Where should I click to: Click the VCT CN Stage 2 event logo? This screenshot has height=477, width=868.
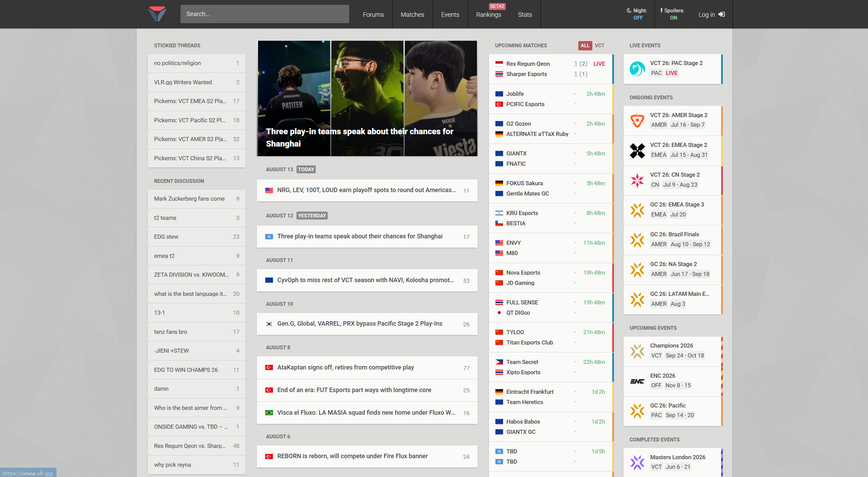(637, 180)
